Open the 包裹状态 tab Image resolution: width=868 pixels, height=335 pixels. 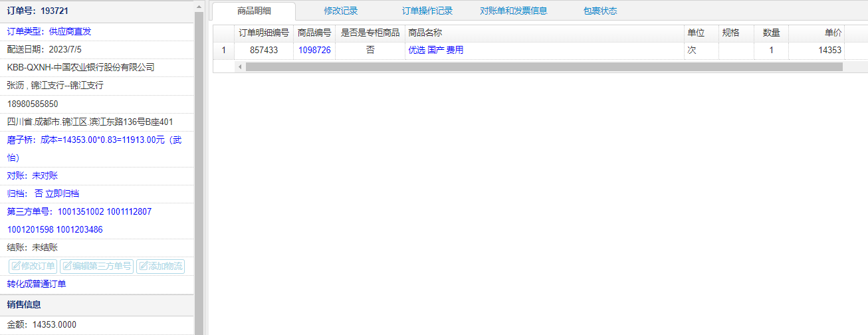600,11
